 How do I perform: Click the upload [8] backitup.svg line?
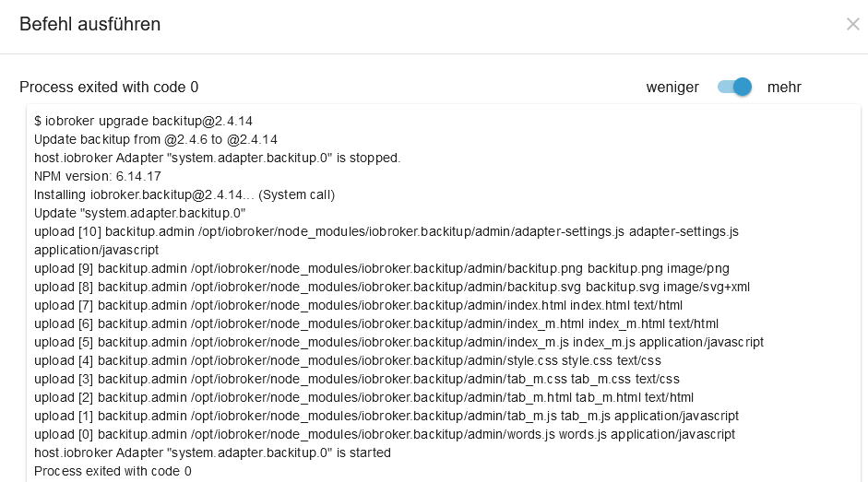pos(391,287)
